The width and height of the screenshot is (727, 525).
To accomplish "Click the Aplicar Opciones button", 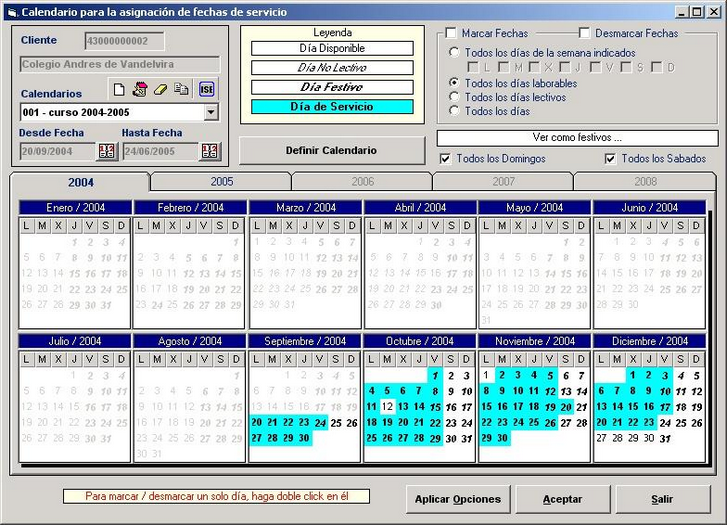I will 458,499.
